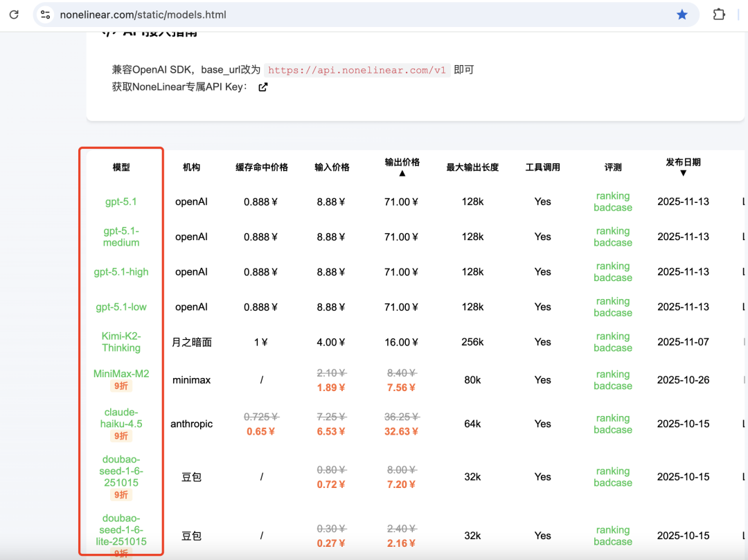748x560 pixels.
Task: Reload the page with the browser refresh icon
Action: [x=14, y=15]
